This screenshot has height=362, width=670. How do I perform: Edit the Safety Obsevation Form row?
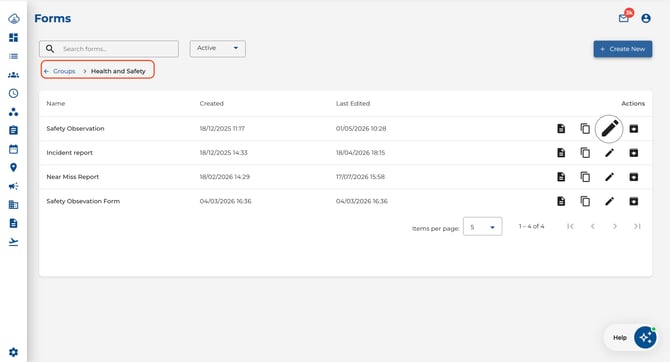pyautogui.click(x=609, y=201)
